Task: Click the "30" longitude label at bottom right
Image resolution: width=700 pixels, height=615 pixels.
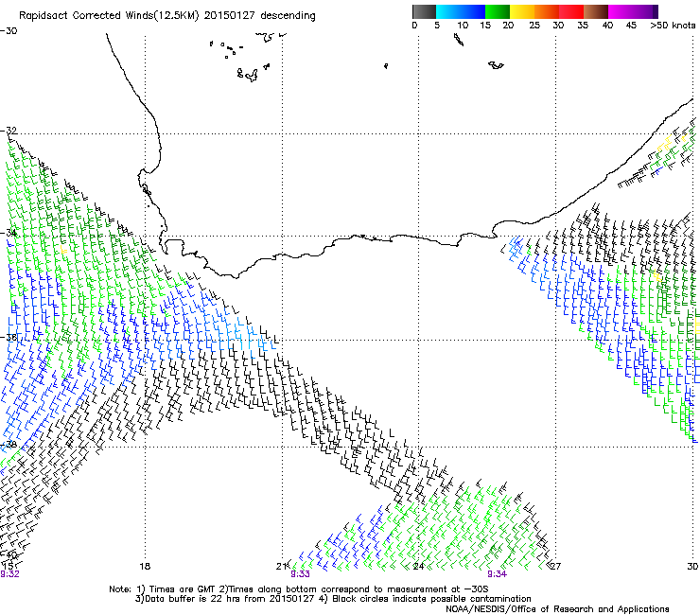Action: (x=692, y=567)
